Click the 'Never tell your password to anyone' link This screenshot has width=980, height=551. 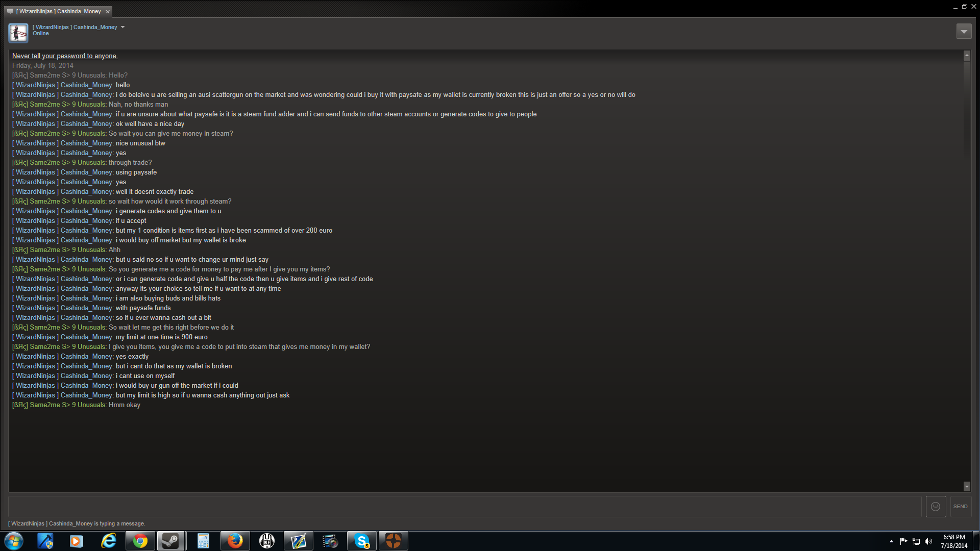[65, 56]
